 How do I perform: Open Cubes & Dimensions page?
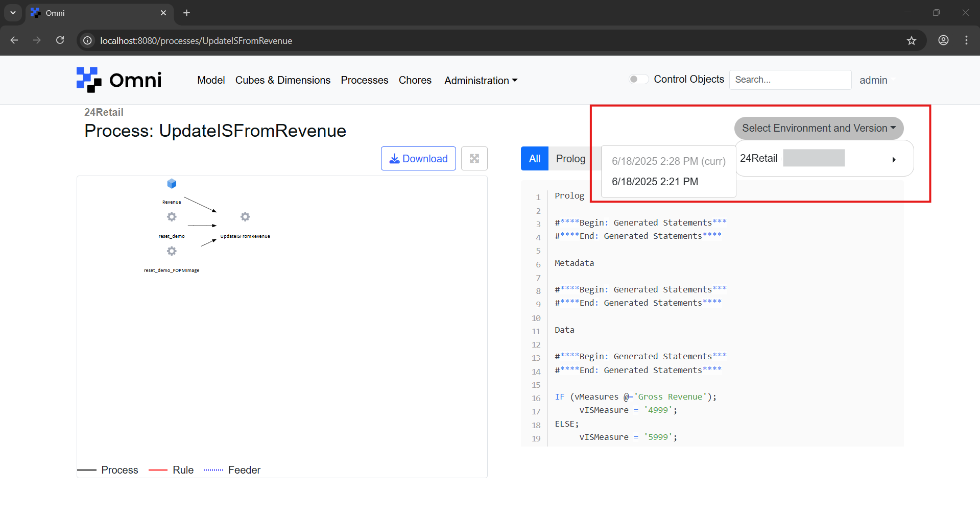point(282,80)
